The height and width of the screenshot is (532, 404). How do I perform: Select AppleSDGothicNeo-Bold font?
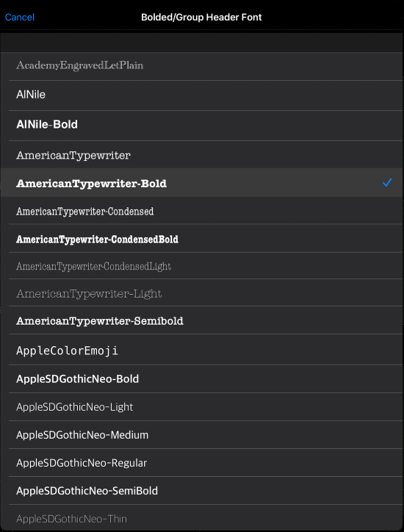(202, 379)
